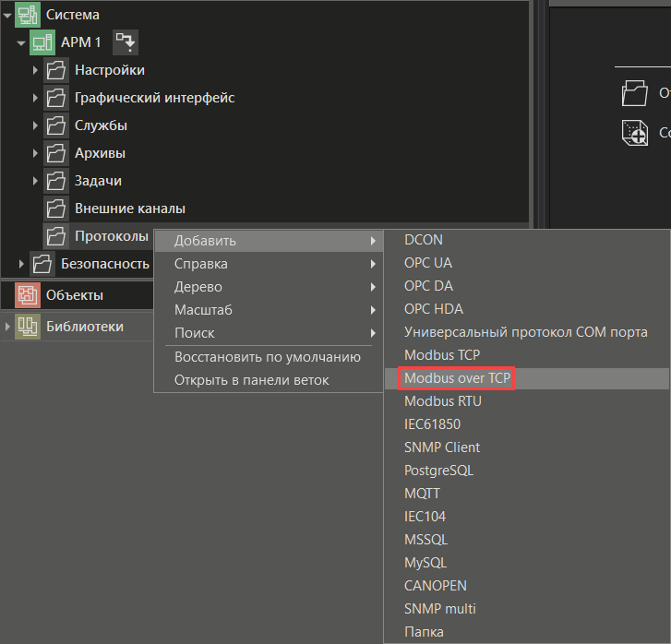The image size is (671, 644).
Task: Click the red Объекты icon
Action: tap(28, 295)
